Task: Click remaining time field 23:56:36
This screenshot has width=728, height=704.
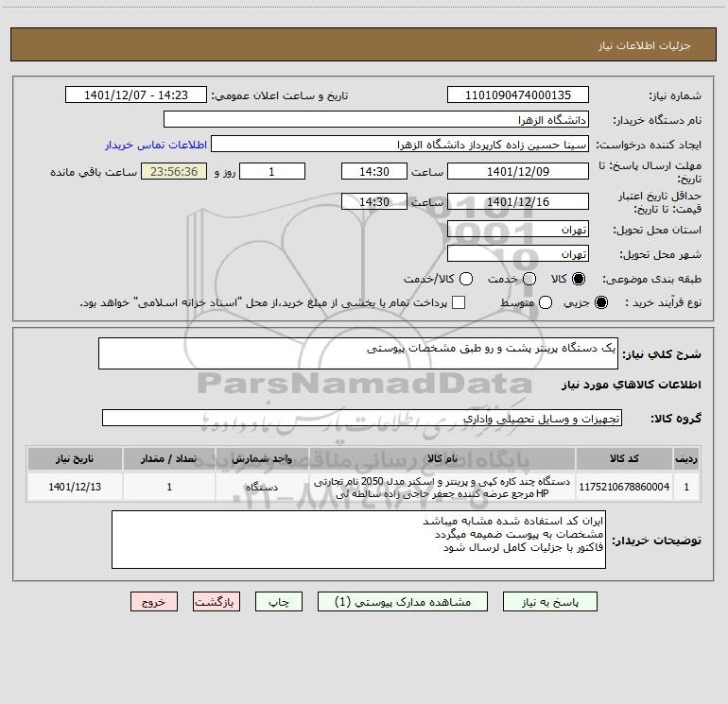Action: point(174,171)
